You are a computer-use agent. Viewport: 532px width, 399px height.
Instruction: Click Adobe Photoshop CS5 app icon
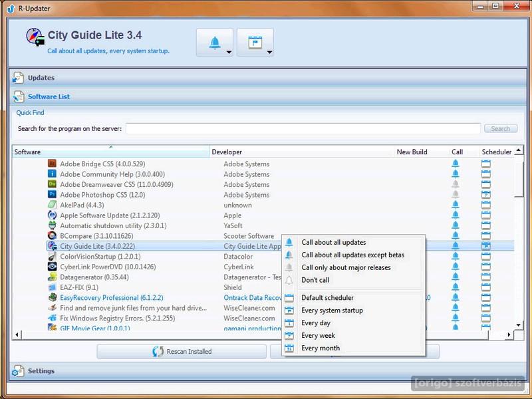[x=52, y=194]
